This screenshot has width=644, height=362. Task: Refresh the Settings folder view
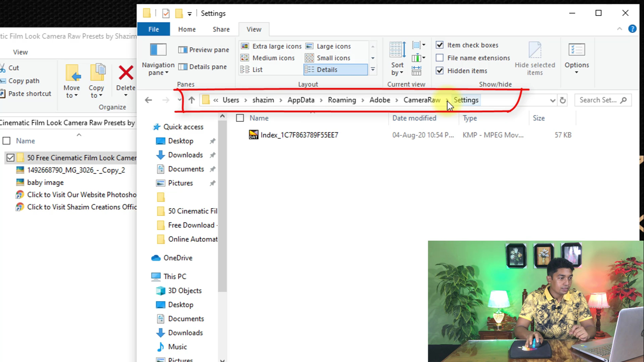563,100
